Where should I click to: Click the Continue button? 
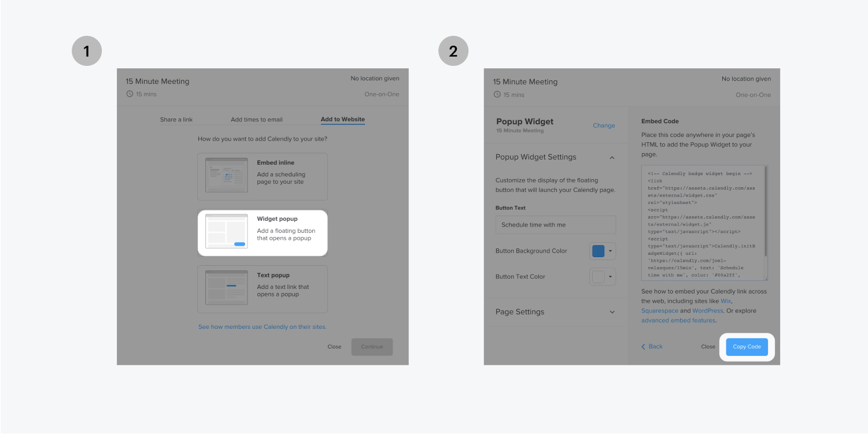click(372, 347)
